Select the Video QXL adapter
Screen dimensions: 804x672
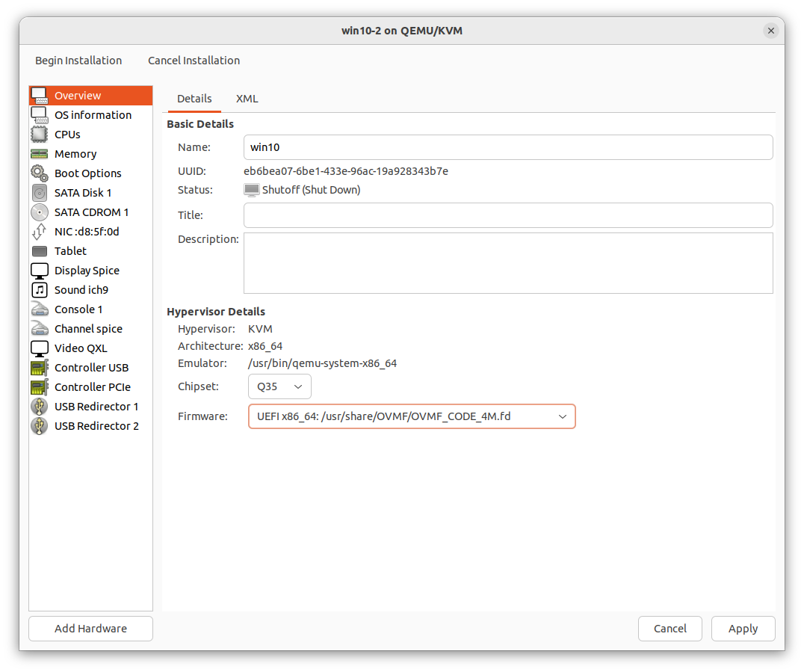tap(80, 348)
